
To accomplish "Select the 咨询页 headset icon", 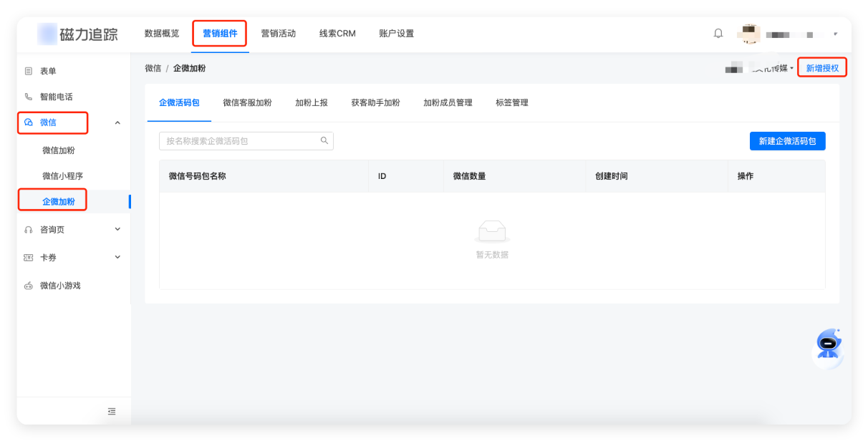I will tap(27, 229).
